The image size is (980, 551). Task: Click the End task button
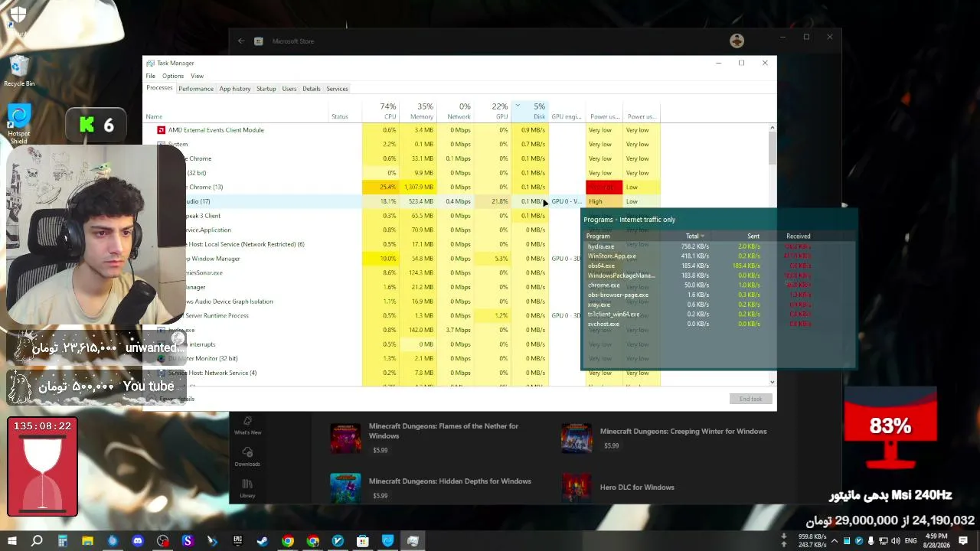click(750, 399)
